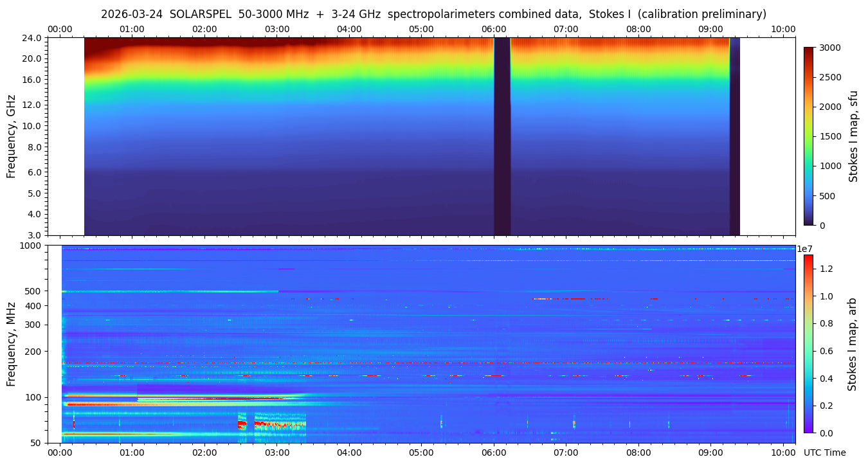Image resolution: width=868 pixels, height=466 pixels.
Task: Click the 1000 MHz frequency tick label
Action: pyautogui.click(x=31, y=246)
